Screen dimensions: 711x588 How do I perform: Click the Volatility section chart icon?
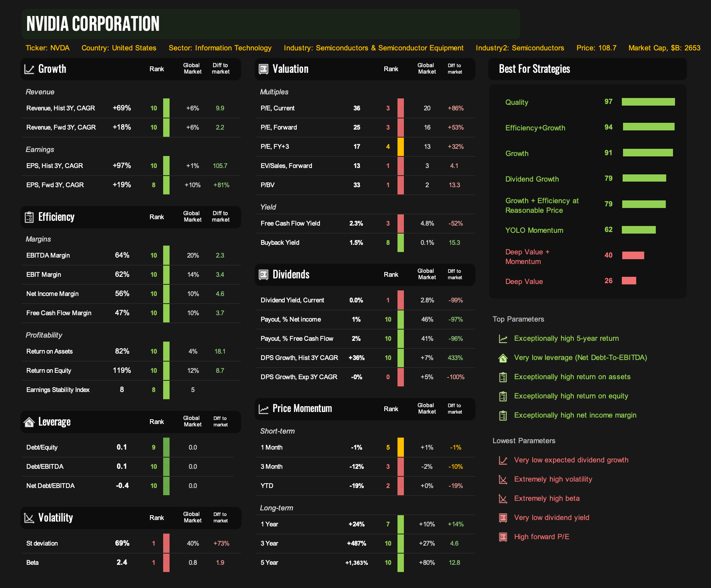point(29,518)
